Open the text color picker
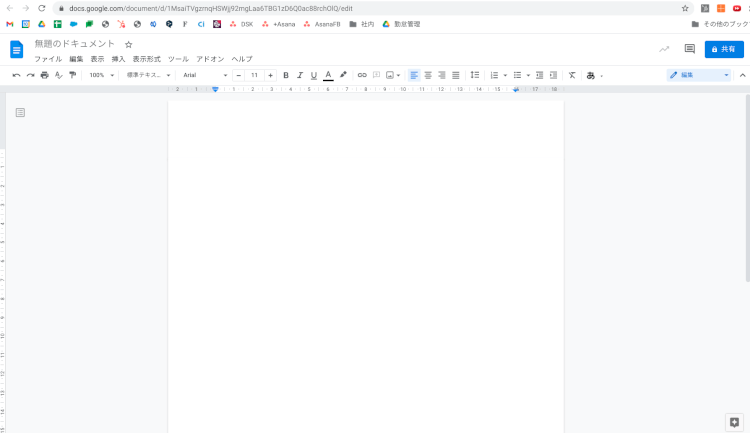The width and height of the screenshot is (750, 433). 328,75
